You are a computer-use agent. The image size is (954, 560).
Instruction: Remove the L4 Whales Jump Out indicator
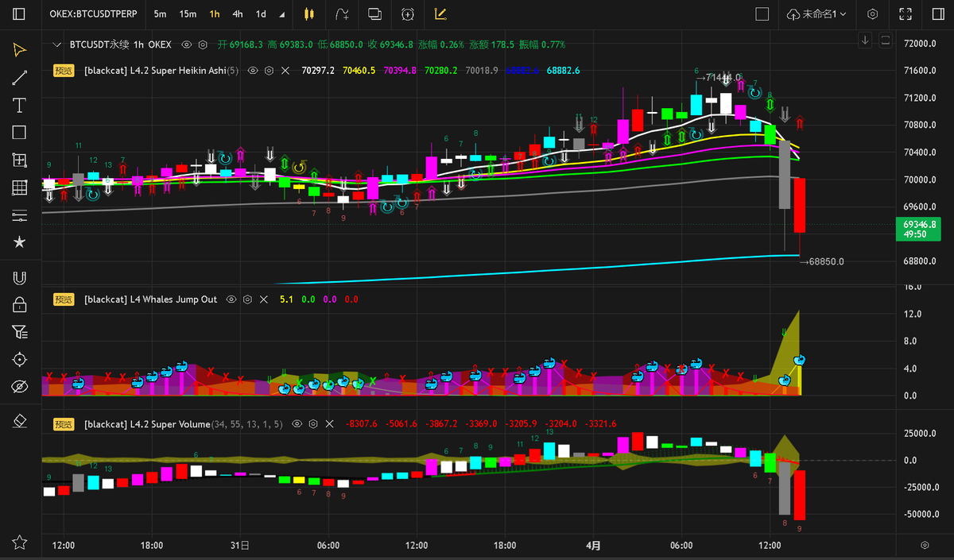262,299
